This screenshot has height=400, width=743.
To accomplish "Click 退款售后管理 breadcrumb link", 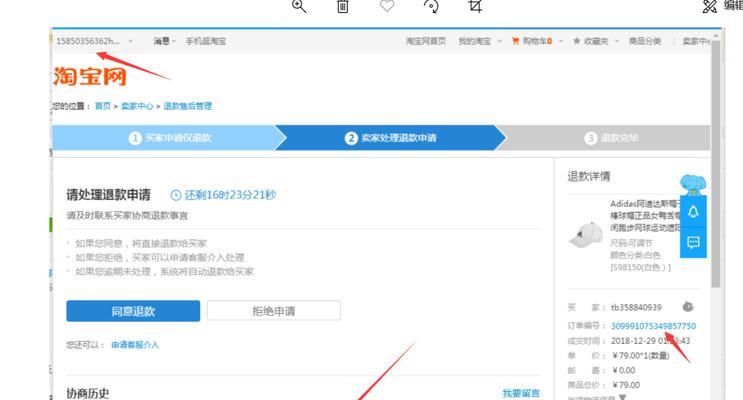I will pyautogui.click(x=188, y=106).
